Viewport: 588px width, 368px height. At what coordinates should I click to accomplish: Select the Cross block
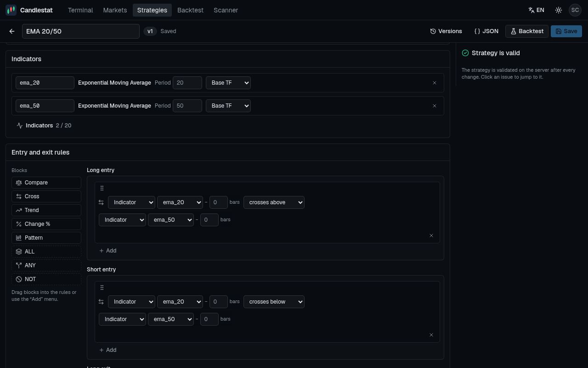46,196
